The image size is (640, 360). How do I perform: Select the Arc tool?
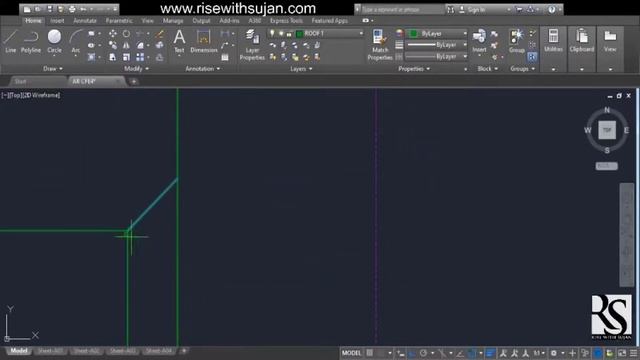pyautogui.click(x=76, y=41)
